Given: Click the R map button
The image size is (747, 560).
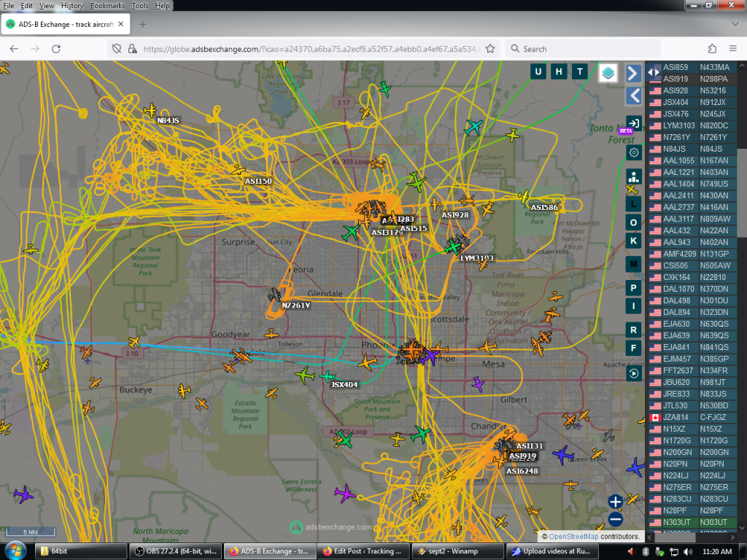Looking at the screenshot, I should (634, 330).
